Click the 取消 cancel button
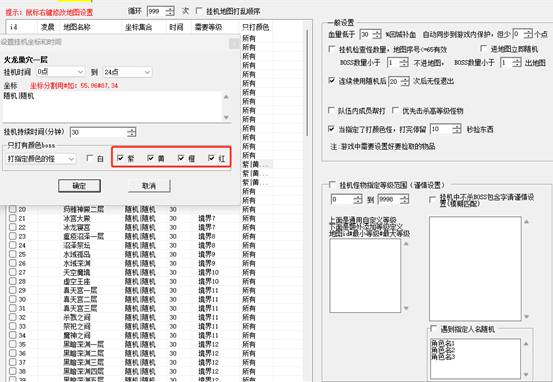The height and width of the screenshot is (382, 553). click(149, 186)
